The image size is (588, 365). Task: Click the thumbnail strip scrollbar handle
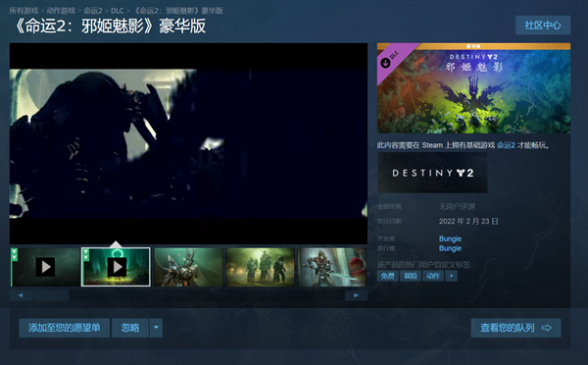pyautogui.click(x=51, y=295)
